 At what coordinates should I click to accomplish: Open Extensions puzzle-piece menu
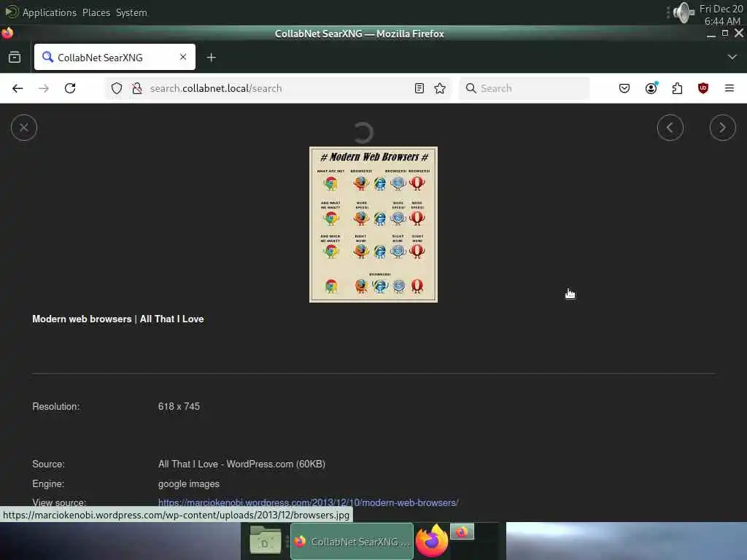coord(677,88)
